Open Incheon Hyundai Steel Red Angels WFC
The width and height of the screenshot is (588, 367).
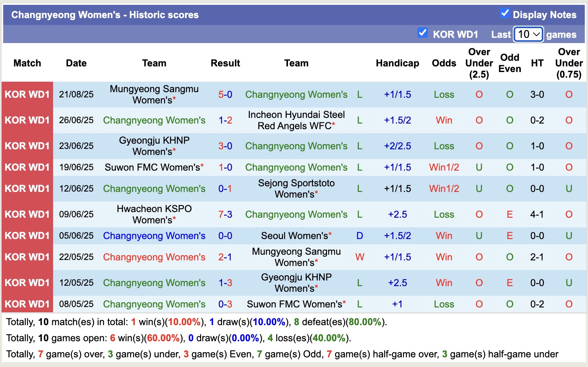click(296, 120)
